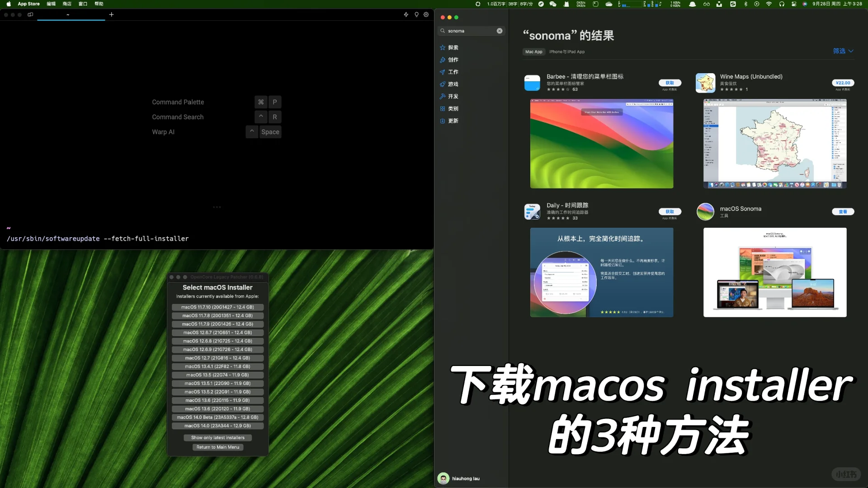Open the 更新 section to check updates

click(x=453, y=121)
